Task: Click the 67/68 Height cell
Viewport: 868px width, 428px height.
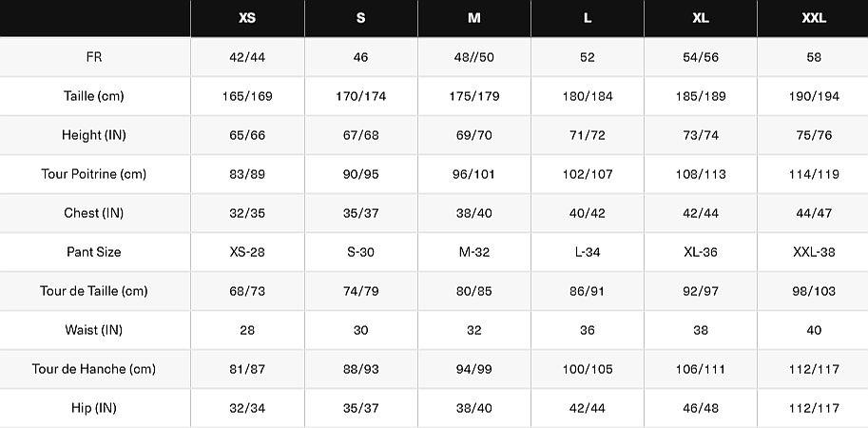Action: coord(360,135)
